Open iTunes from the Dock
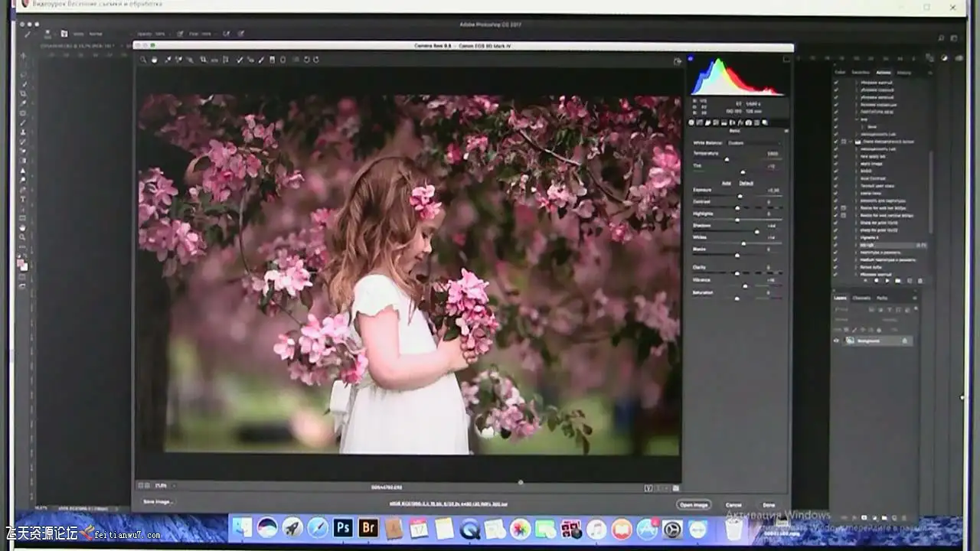 point(596,528)
